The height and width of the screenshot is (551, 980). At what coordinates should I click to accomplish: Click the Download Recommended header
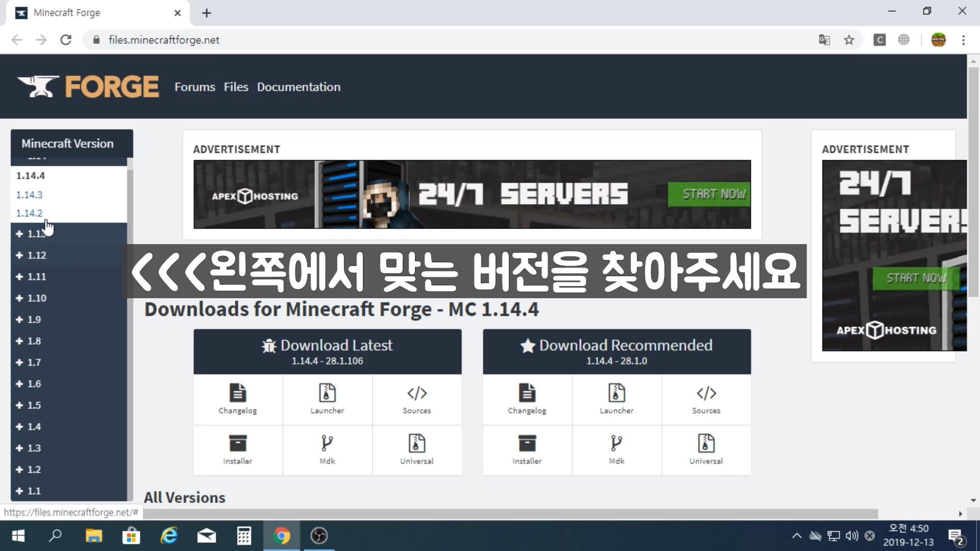tap(617, 352)
